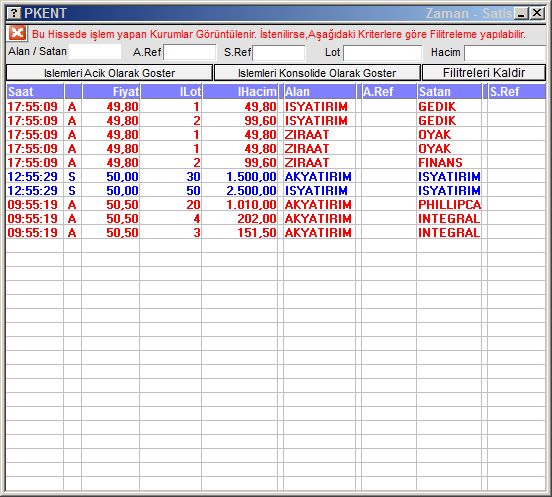This screenshot has width=552, height=497.
Task: Click the 99,60 volume in the FINANS row
Action: 260,163
